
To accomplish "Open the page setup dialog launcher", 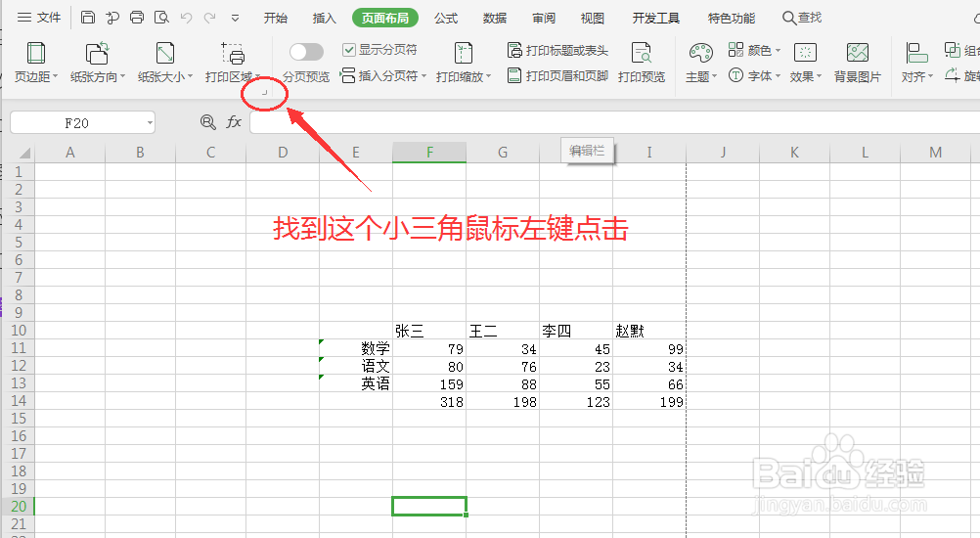I will [264, 93].
